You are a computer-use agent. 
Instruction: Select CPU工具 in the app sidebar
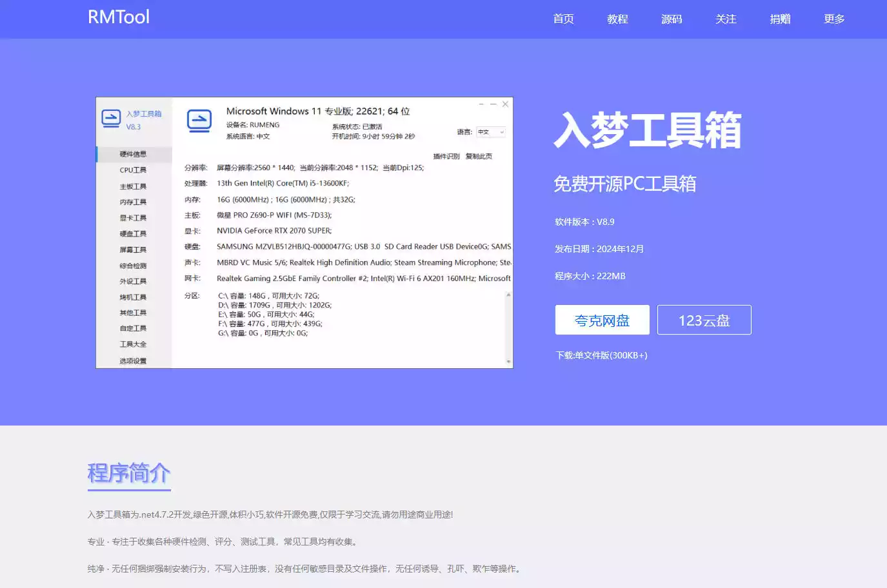click(x=133, y=170)
